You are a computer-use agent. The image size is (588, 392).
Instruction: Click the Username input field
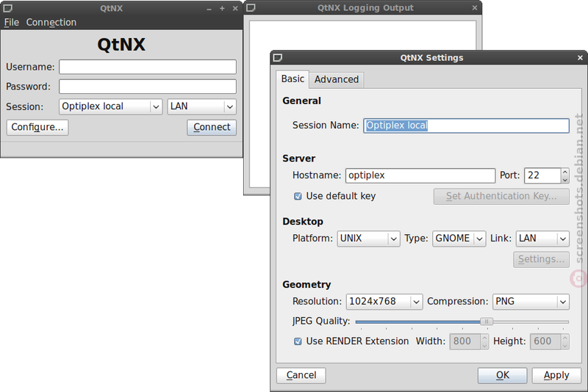148,67
